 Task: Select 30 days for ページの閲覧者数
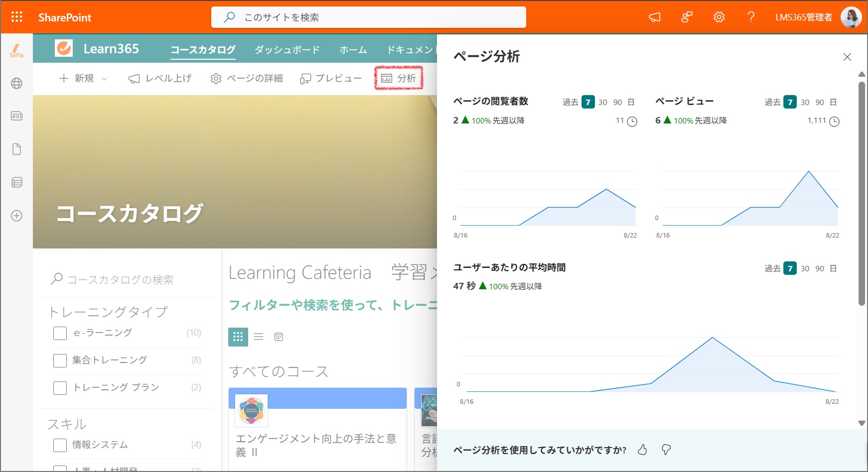(603, 102)
